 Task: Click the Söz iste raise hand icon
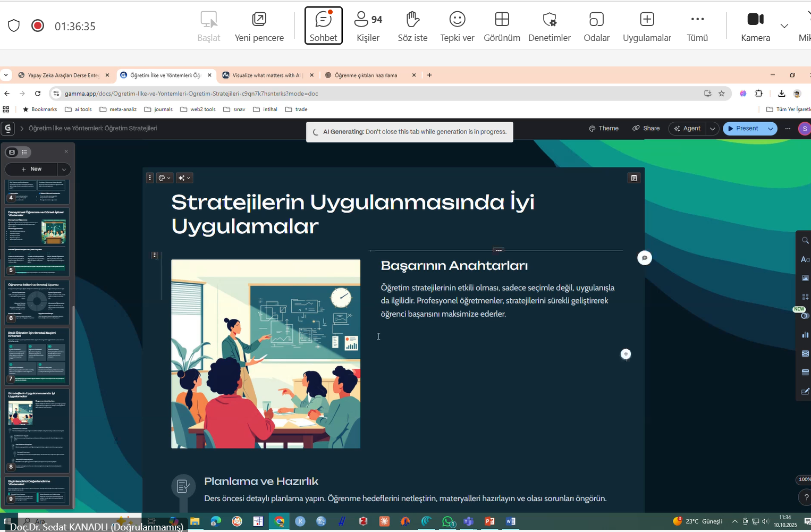click(412, 20)
